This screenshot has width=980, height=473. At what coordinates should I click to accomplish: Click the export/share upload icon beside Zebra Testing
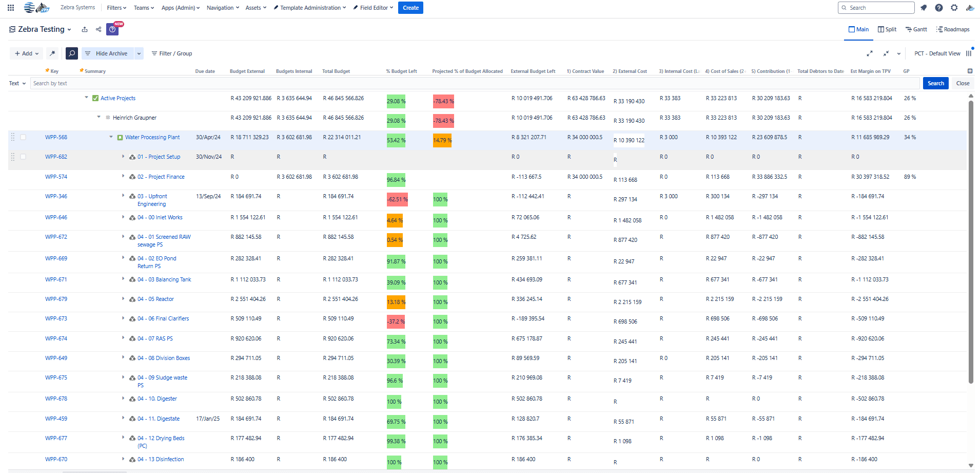click(85, 29)
